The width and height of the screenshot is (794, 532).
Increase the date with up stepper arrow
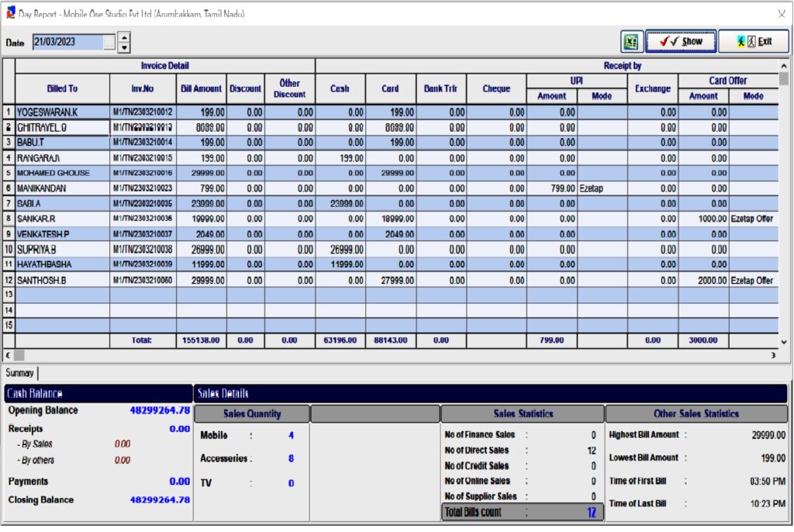(x=124, y=37)
